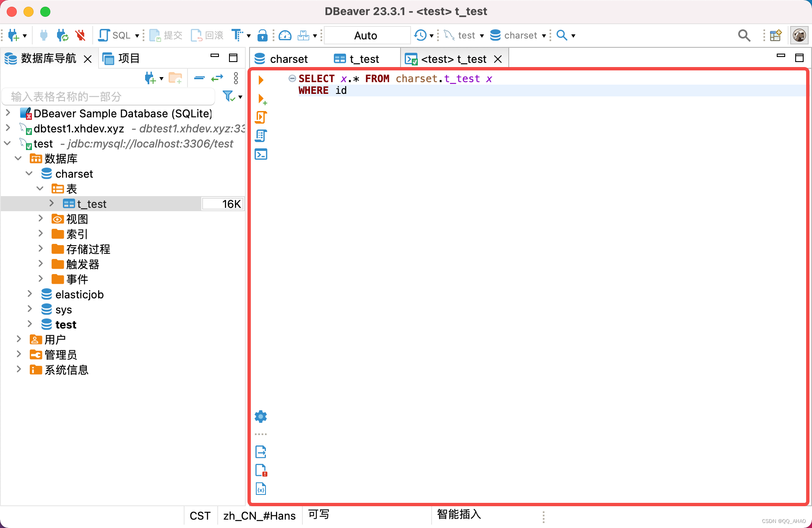Show the execution log icon with red mark

[x=261, y=470]
